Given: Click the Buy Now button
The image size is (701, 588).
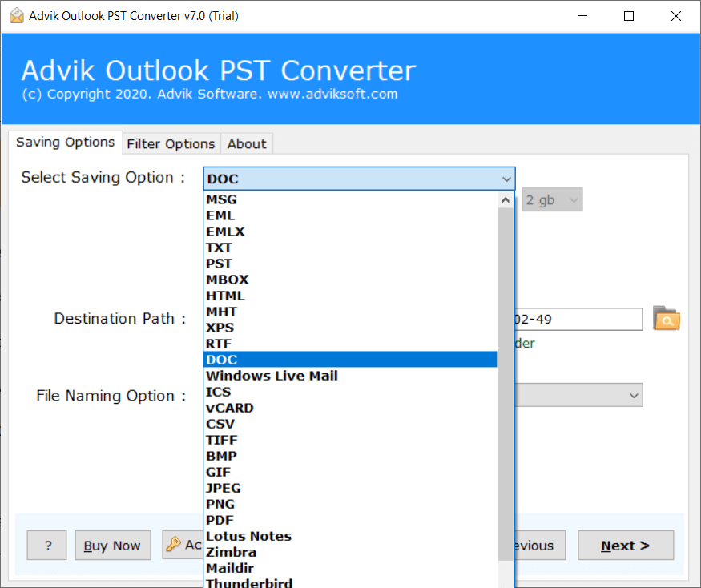Looking at the screenshot, I should coord(112,545).
